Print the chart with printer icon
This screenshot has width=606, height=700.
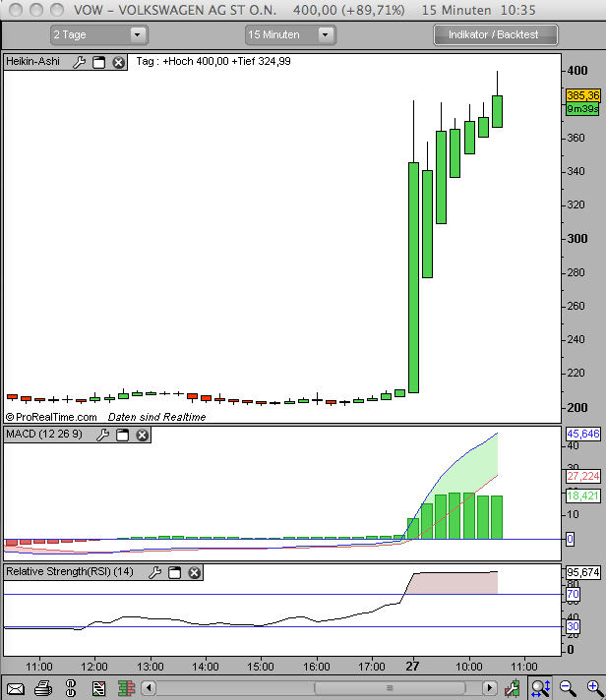(43, 688)
